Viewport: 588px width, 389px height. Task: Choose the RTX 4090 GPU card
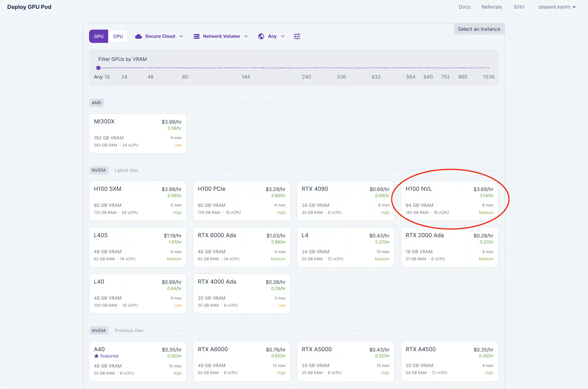(x=345, y=201)
